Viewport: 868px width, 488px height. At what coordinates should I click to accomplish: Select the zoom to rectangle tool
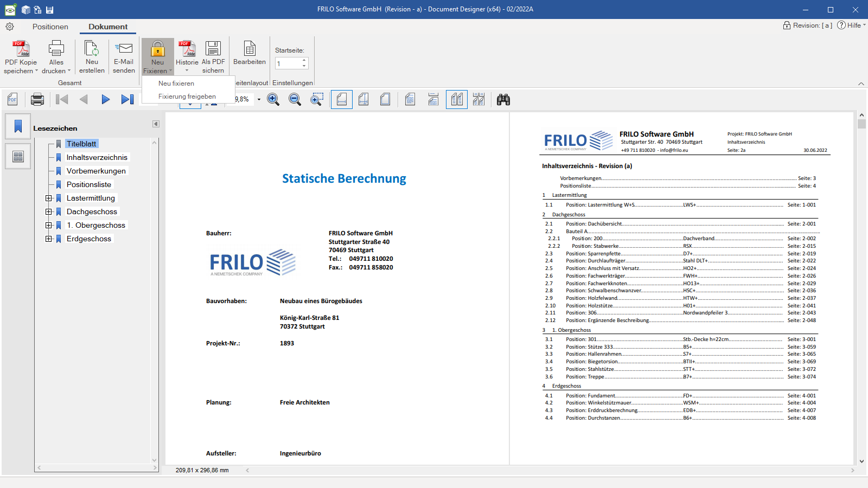317,99
